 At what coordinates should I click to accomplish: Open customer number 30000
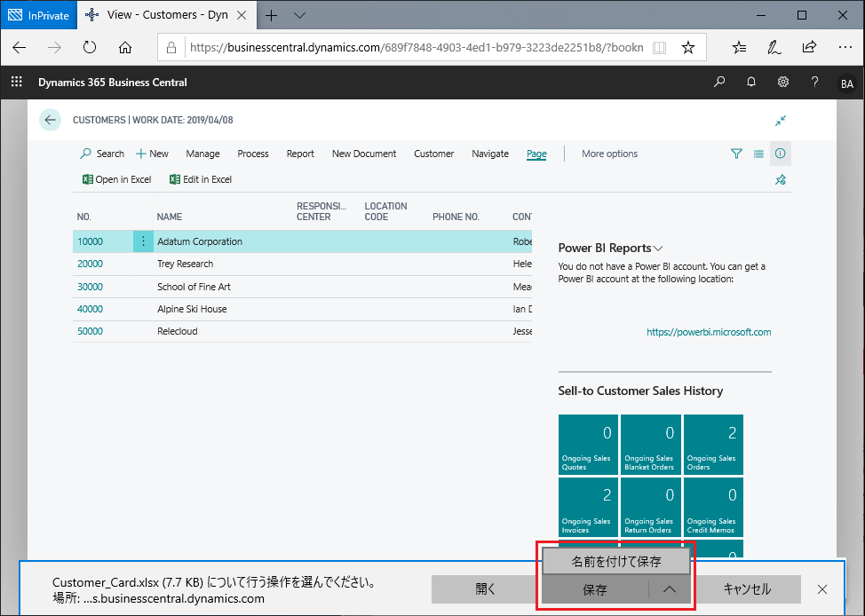pyautogui.click(x=90, y=287)
